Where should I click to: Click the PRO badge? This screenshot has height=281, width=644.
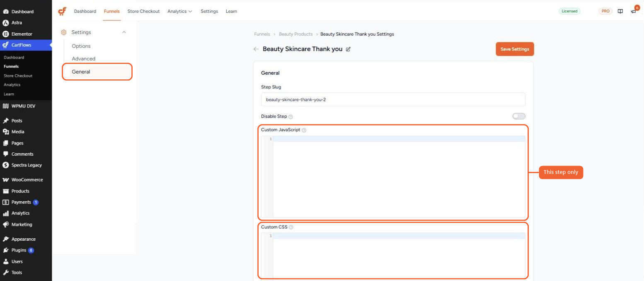click(605, 11)
